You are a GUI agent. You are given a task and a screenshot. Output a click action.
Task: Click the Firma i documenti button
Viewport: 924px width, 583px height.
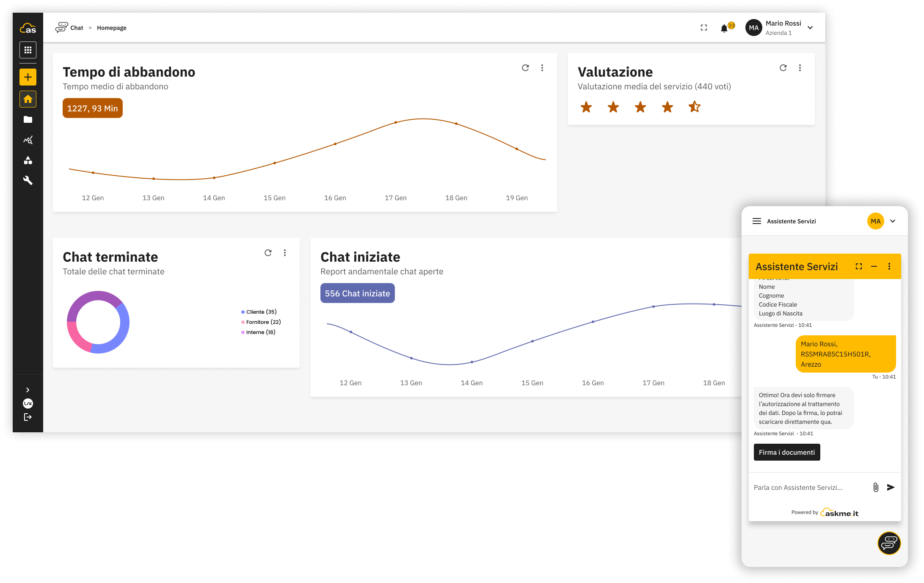pos(786,452)
